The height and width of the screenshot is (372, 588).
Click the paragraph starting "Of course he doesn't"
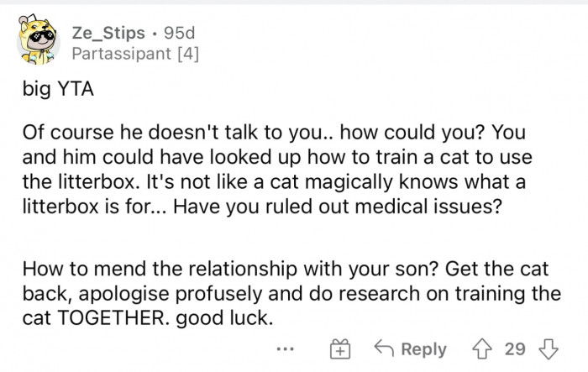[x=286, y=170]
